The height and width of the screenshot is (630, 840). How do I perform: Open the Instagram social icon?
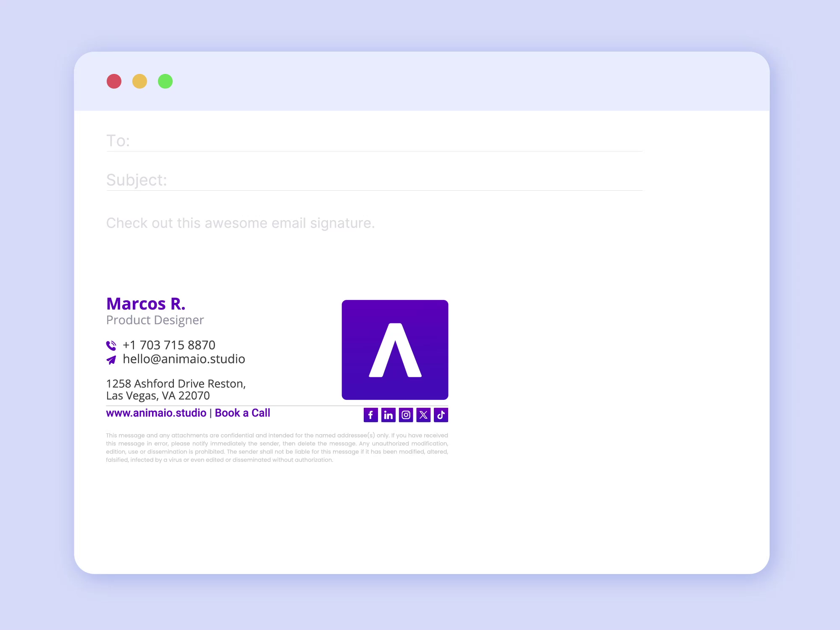[x=406, y=415]
